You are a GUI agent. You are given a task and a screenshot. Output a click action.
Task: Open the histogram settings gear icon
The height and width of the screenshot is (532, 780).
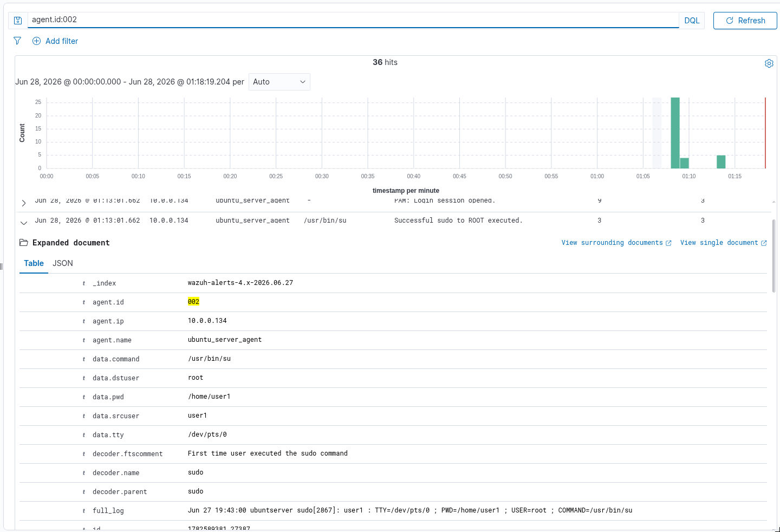[769, 63]
